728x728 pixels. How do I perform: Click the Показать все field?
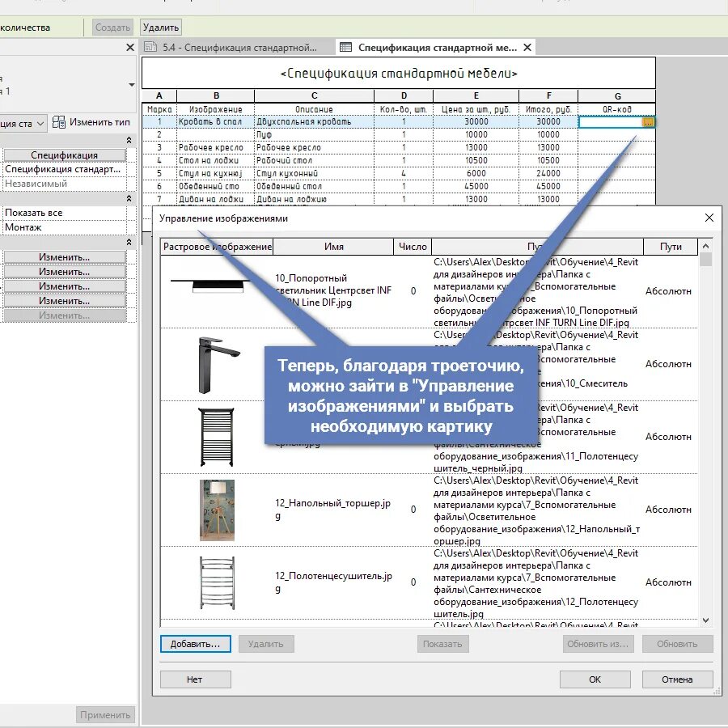(65, 213)
